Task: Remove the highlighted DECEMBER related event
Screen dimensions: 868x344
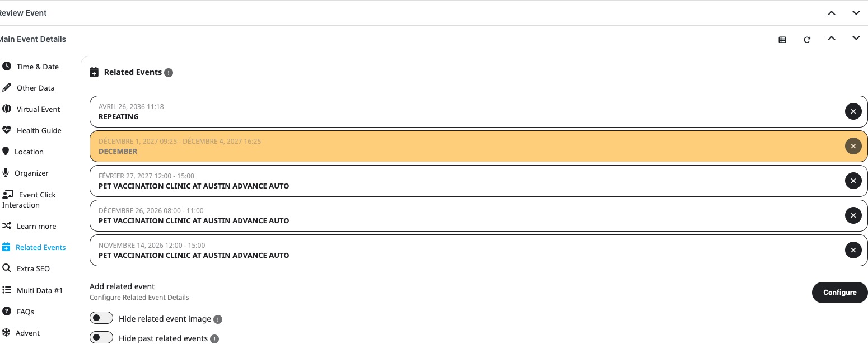Action: (853, 146)
